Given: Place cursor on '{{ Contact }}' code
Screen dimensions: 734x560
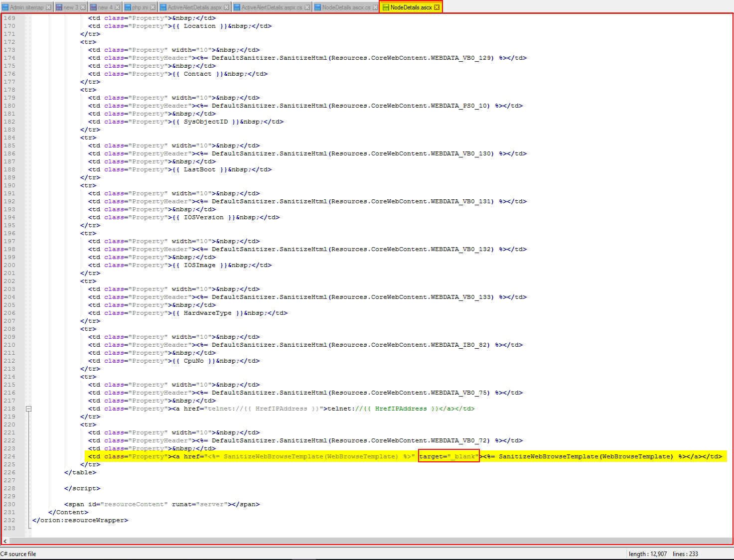Looking at the screenshot, I should click(198, 74).
